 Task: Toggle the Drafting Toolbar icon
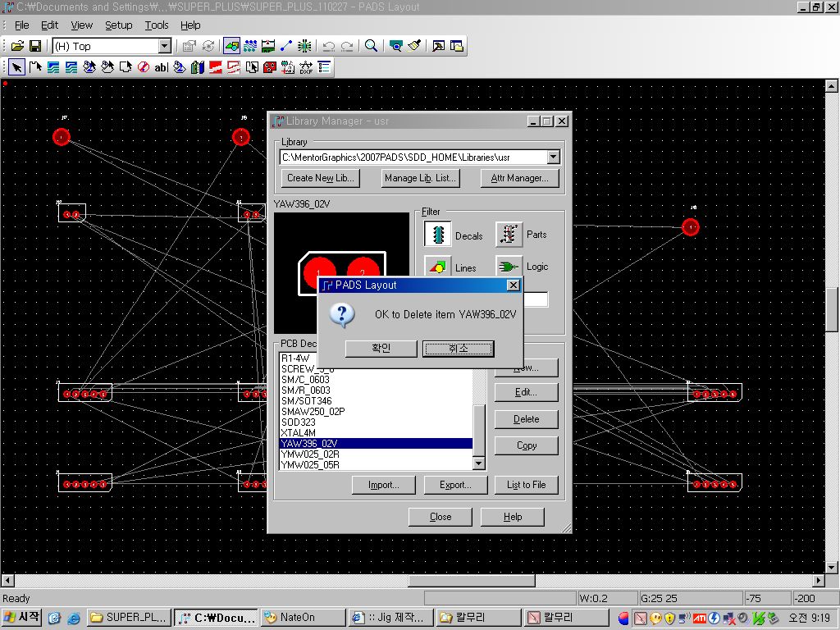(x=232, y=46)
